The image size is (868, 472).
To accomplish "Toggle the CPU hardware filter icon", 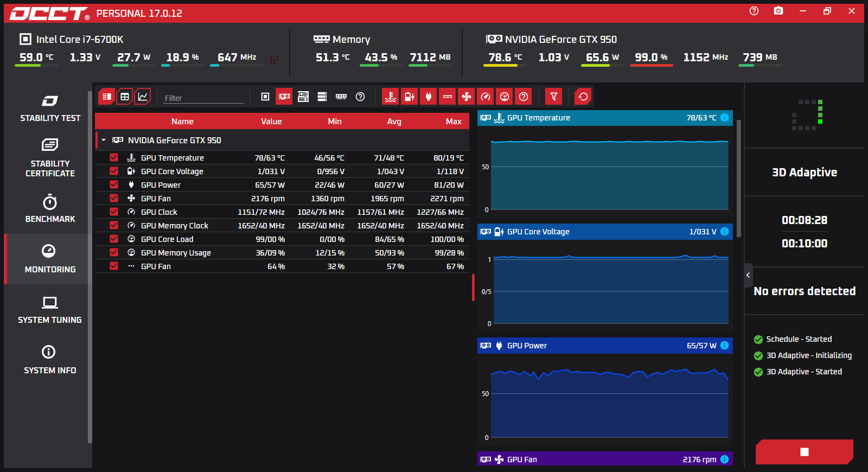I will (x=265, y=97).
